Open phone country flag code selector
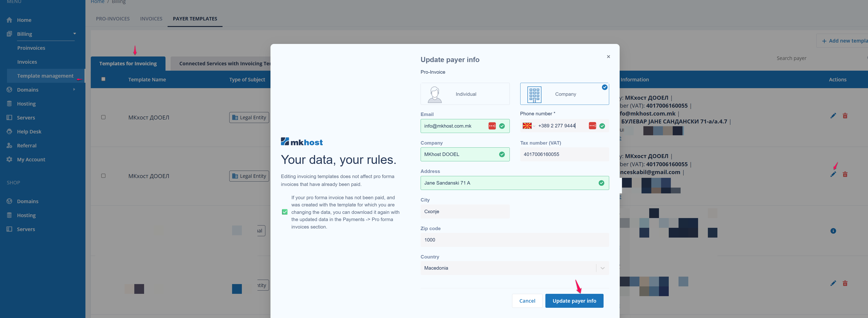Screen dimensions: 868x318 [x=528, y=126]
